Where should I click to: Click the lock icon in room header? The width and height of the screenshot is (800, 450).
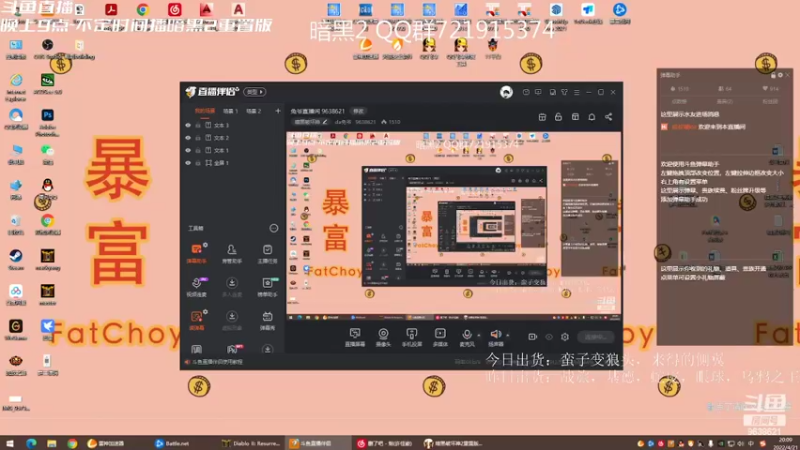pyautogui.click(x=559, y=117)
